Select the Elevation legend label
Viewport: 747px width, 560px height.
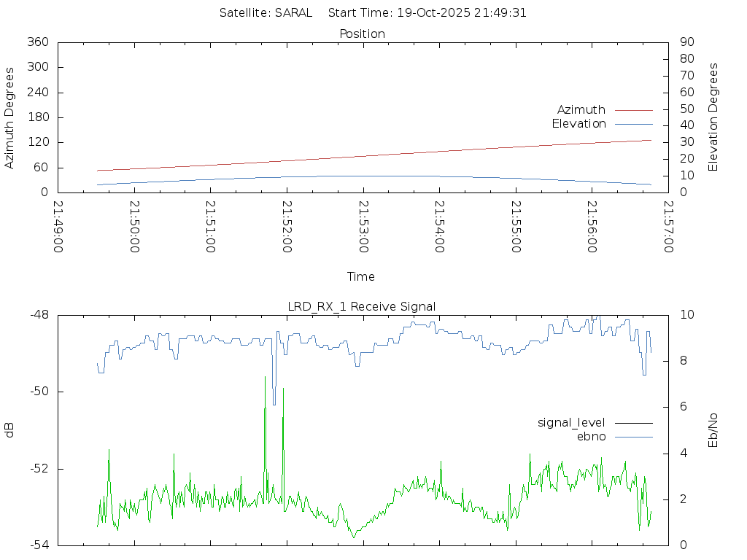click(578, 124)
